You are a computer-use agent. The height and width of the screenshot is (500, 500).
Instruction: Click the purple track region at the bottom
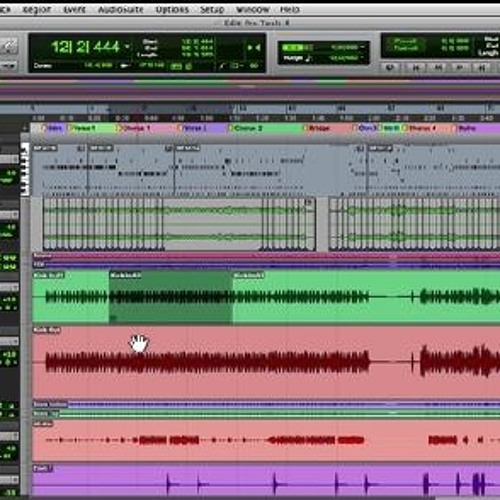(266, 481)
